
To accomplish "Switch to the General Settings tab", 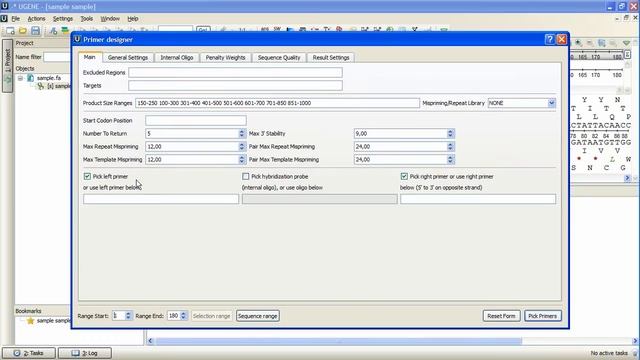I will (x=128, y=58).
